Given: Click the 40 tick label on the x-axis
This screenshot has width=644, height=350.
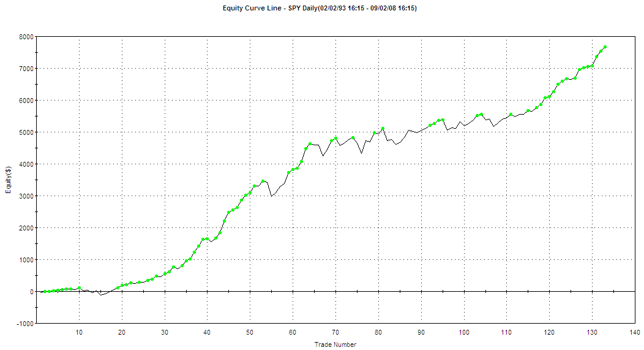Looking at the screenshot, I should tap(207, 332).
